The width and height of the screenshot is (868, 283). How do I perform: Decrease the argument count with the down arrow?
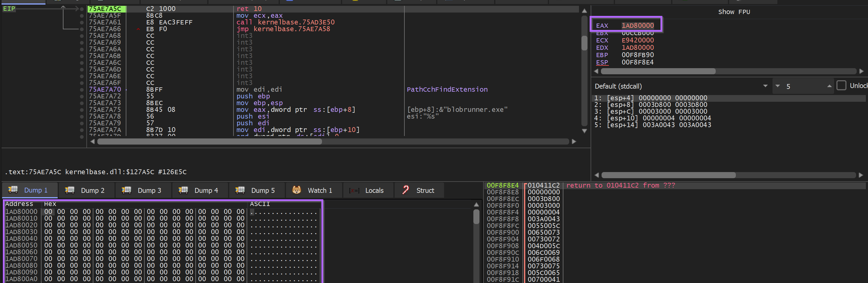(x=777, y=86)
